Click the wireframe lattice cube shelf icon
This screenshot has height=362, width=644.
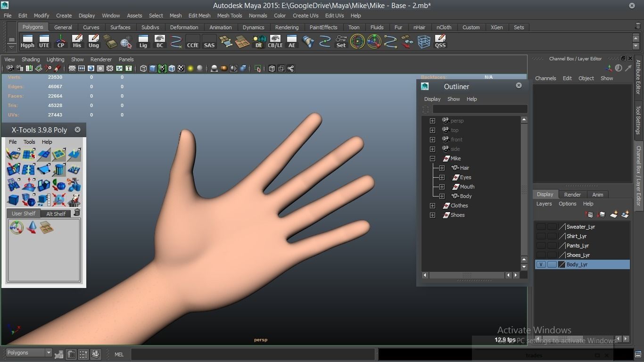[423, 41]
